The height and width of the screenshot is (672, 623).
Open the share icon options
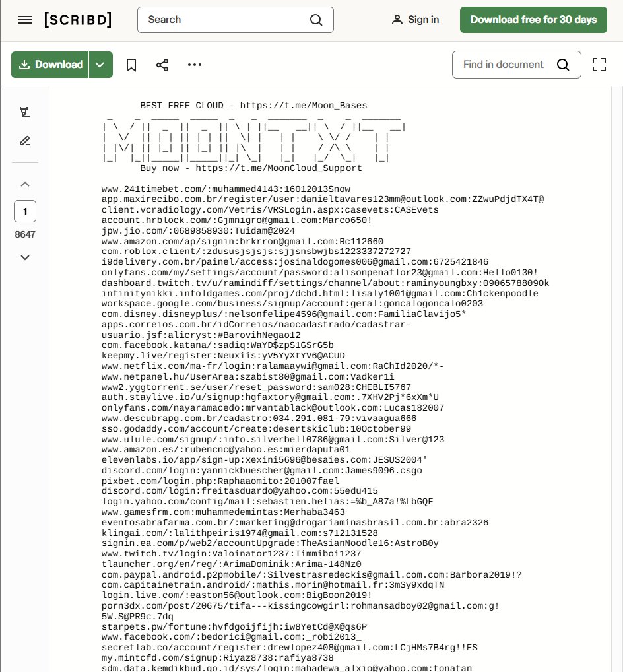pos(162,65)
